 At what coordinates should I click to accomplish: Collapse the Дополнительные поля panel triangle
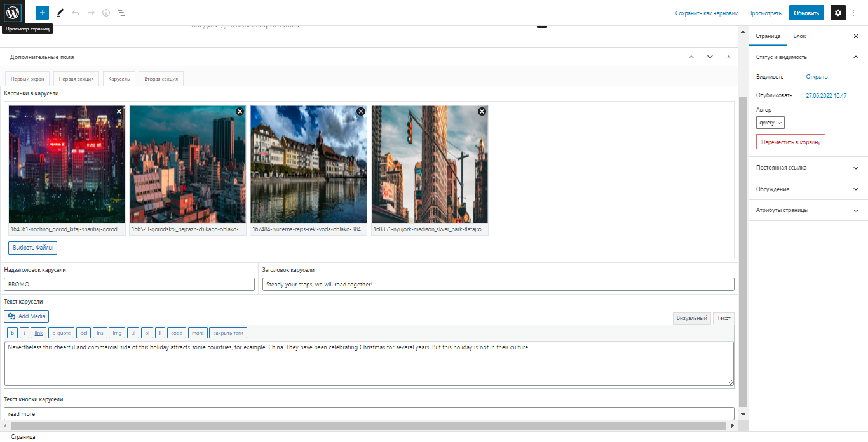[x=729, y=57]
